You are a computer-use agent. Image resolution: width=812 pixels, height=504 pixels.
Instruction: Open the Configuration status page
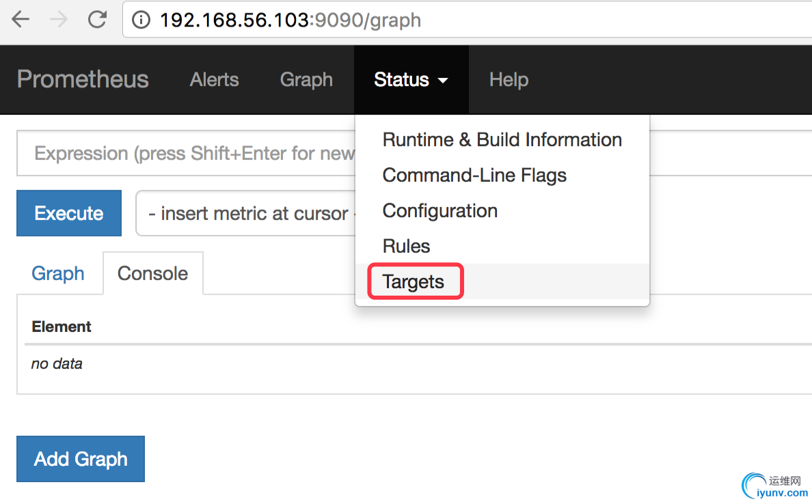coord(439,211)
